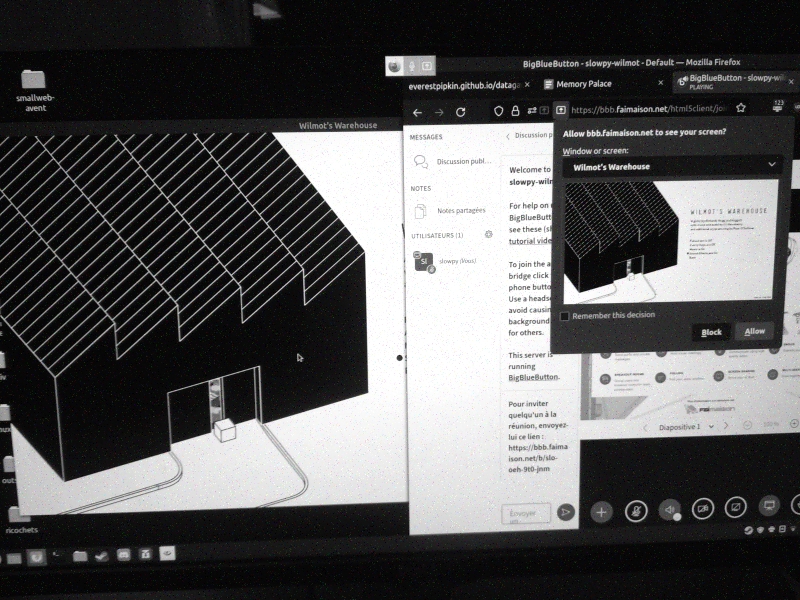Click the Allow button
800x600 pixels.
[x=755, y=331]
